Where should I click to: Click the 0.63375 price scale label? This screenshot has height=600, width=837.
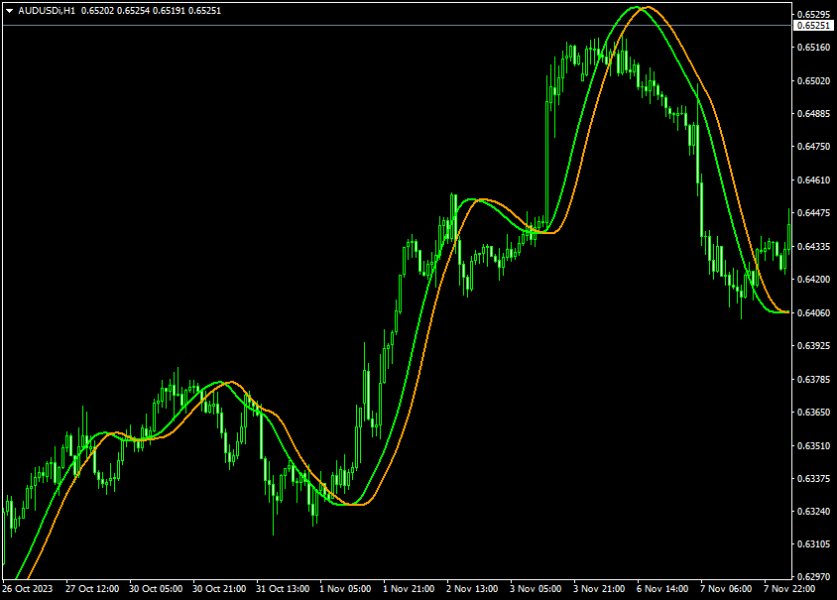[x=814, y=479]
